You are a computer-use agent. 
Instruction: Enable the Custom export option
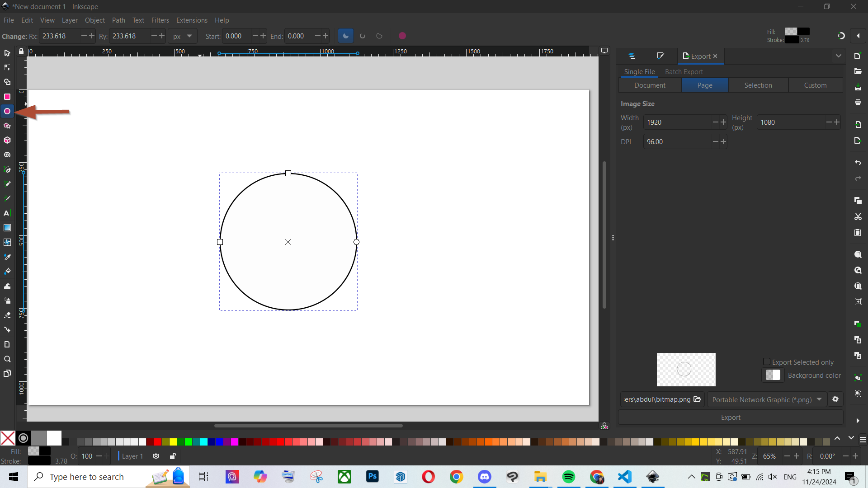click(815, 84)
